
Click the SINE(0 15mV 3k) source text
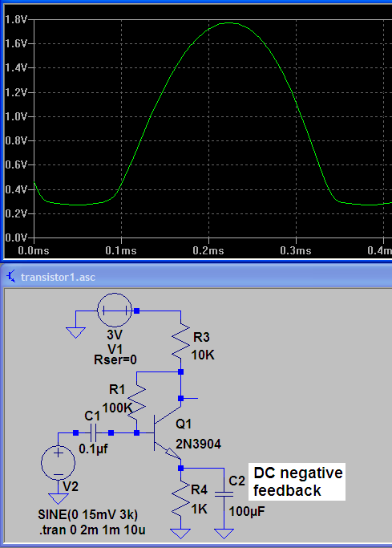(x=88, y=514)
